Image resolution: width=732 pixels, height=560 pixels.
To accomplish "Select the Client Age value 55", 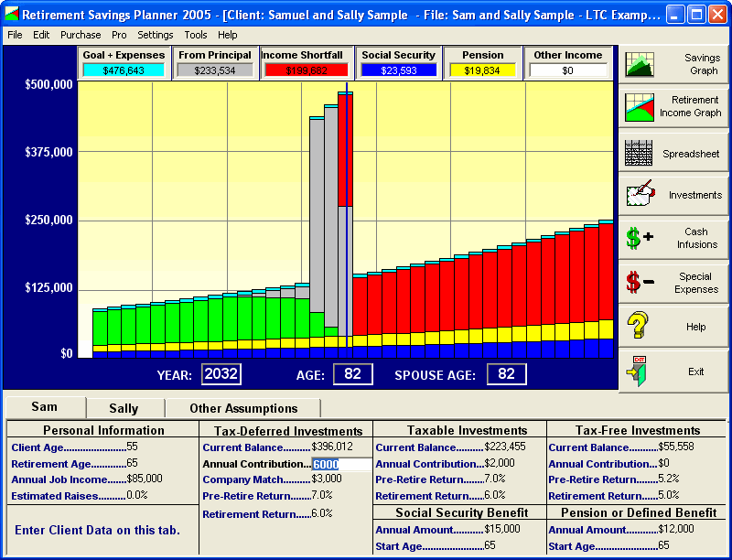I will (132, 447).
